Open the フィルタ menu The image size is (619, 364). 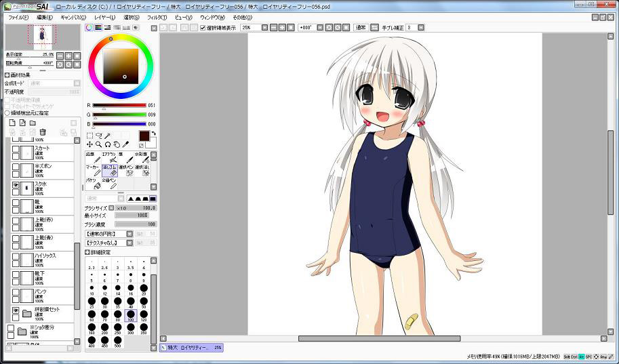tap(157, 17)
